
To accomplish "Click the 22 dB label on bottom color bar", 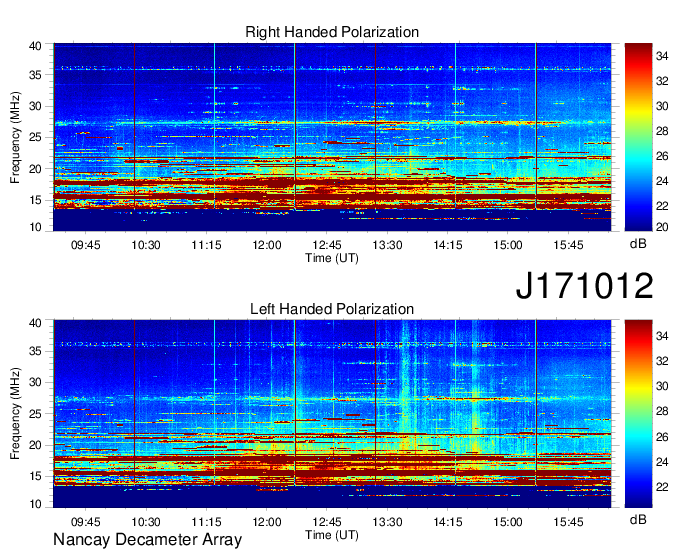I will tap(662, 487).
